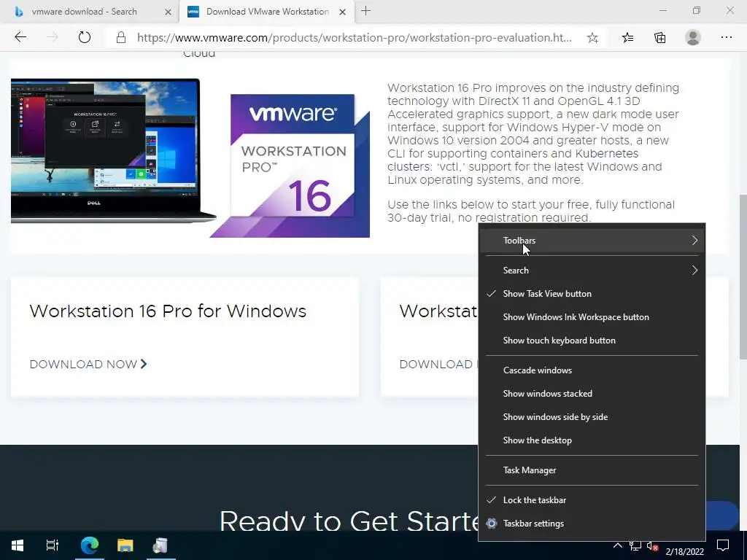The width and height of the screenshot is (747, 560).
Task: Select Show windows stacked
Action: (592, 393)
